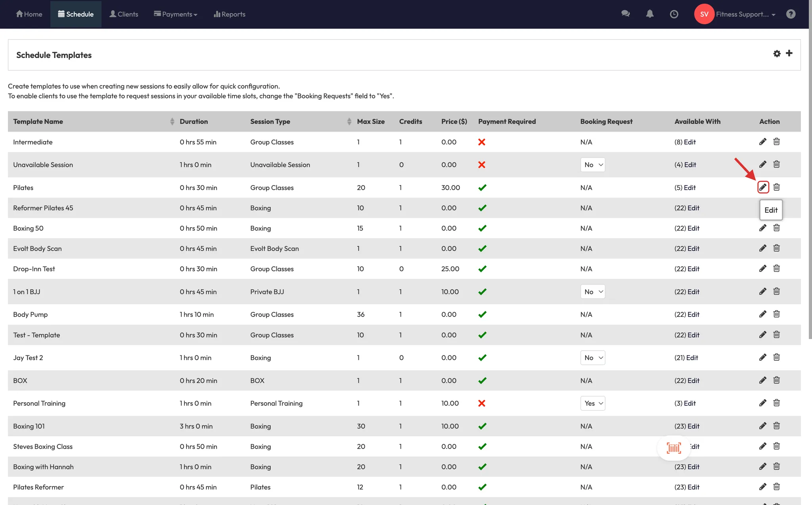Open the chat messages icon in header
The height and width of the screenshot is (505, 812).
click(x=625, y=14)
